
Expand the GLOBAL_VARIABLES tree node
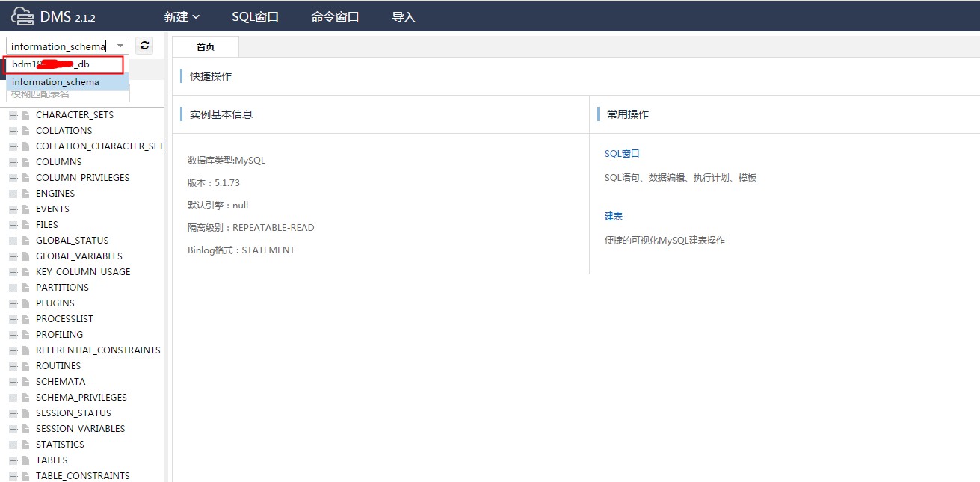(13, 256)
